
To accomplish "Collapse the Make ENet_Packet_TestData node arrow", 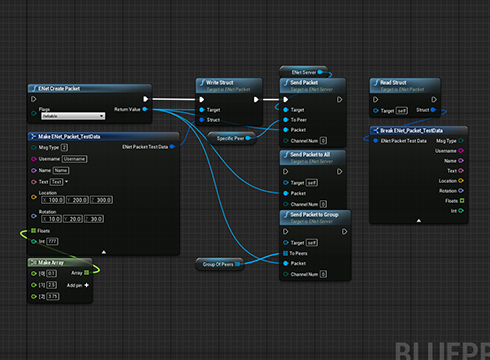I will click(x=104, y=252).
